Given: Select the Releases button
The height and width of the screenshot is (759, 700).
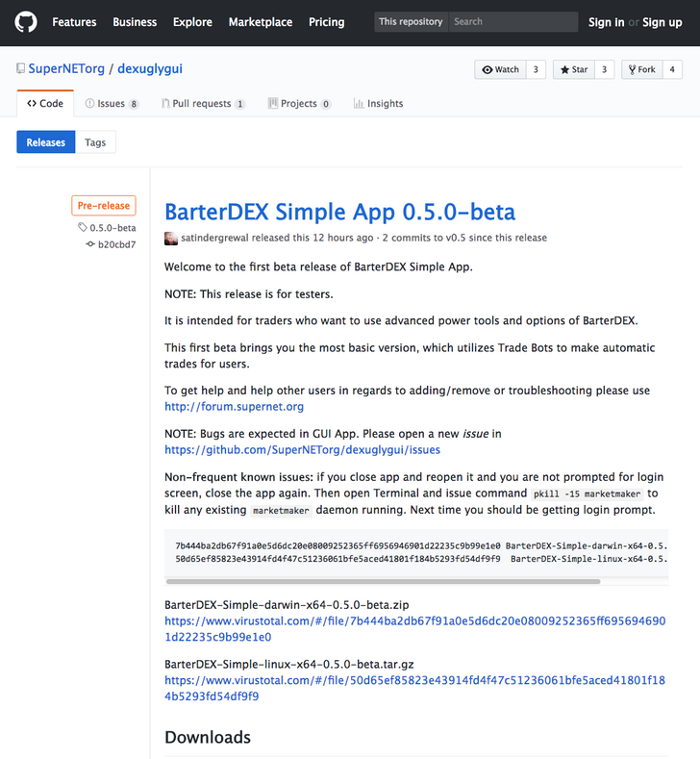Looking at the screenshot, I should click(x=46, y=142).
